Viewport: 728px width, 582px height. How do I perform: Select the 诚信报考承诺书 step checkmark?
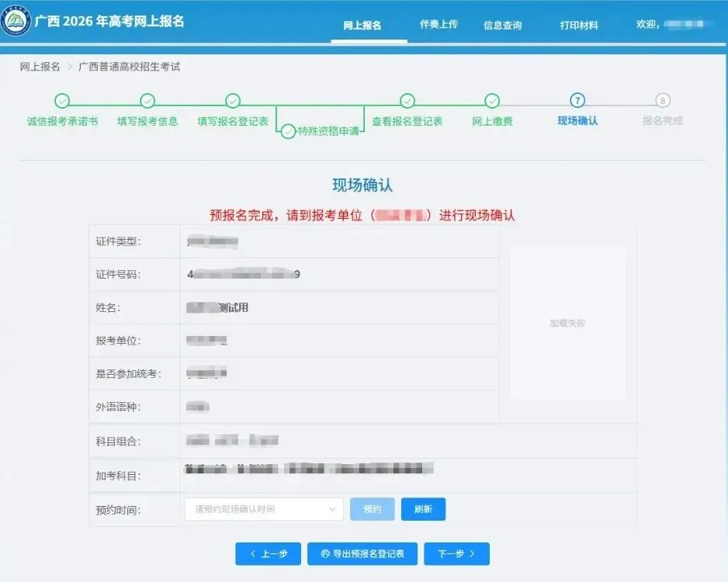(x=62, y=101)
